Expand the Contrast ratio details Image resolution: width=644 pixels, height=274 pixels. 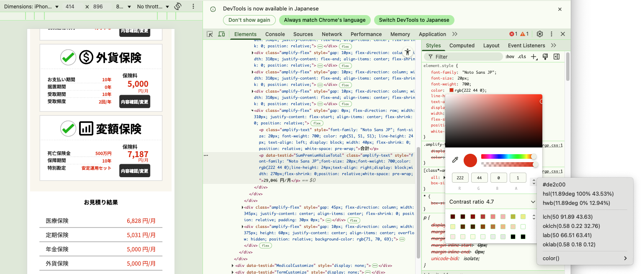(533, 202)
